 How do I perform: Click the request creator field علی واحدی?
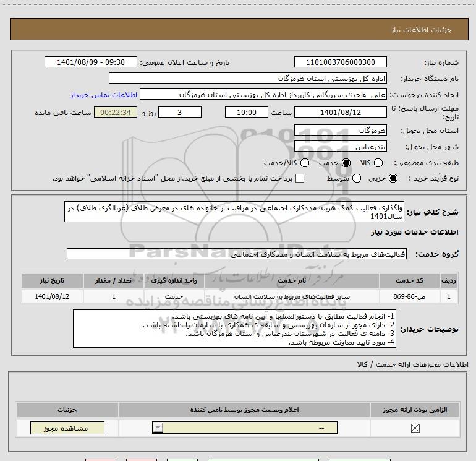point(263,95)
